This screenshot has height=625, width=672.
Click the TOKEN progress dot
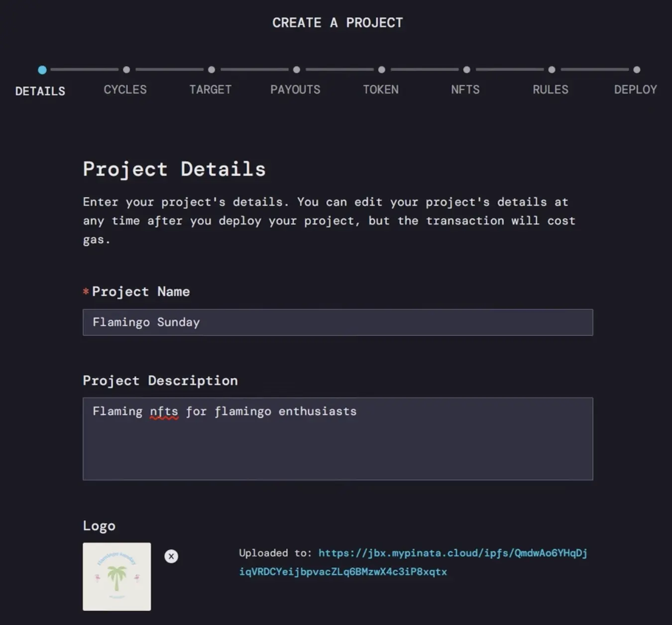click(381, 70)
